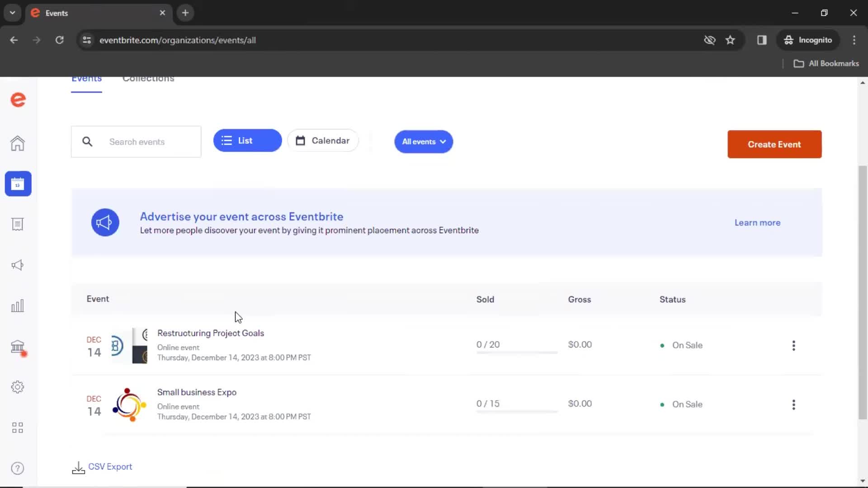868x488 pixels.
Task: Click the Sold column header
Action: (485, 300)
